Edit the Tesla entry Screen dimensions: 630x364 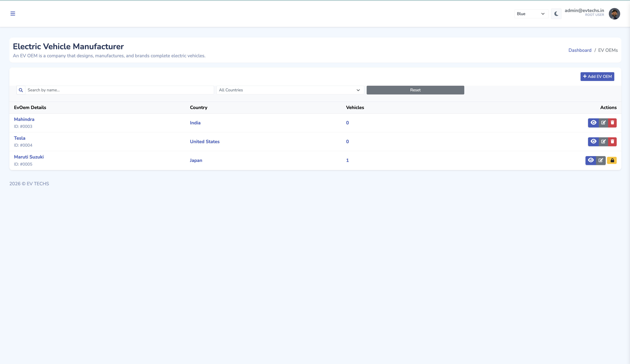point(603,142)
